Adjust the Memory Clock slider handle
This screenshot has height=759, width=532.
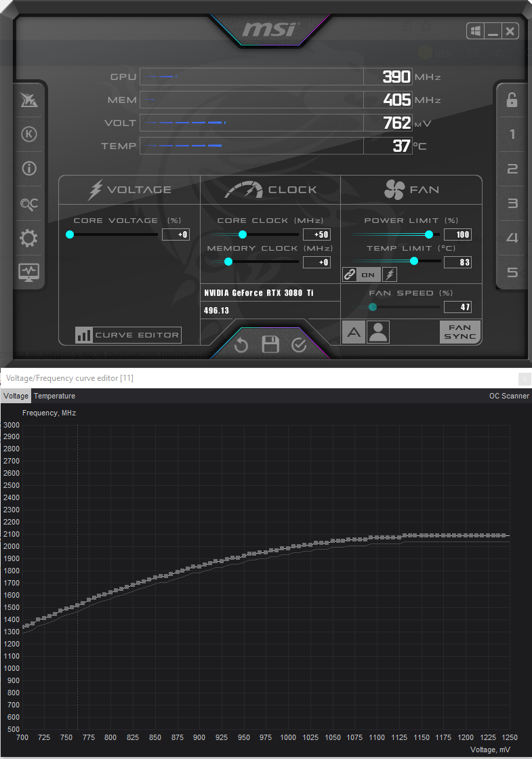(x=228, y=262)
